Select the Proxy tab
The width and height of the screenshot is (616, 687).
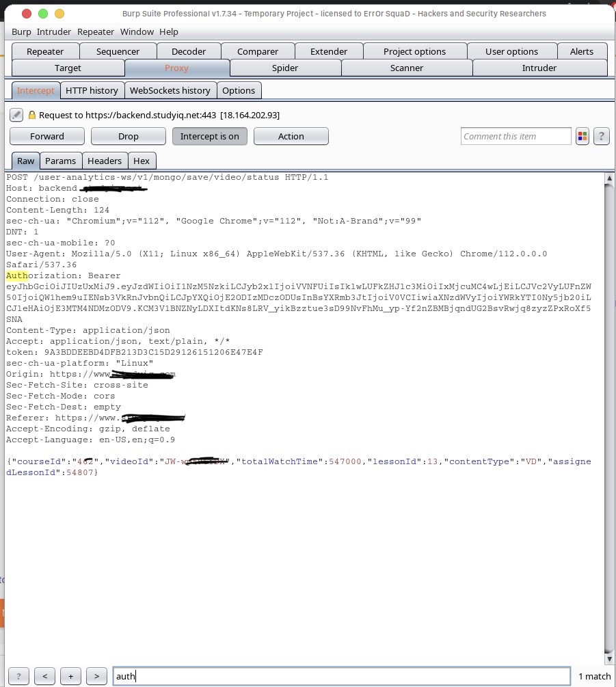click(176, 68)
